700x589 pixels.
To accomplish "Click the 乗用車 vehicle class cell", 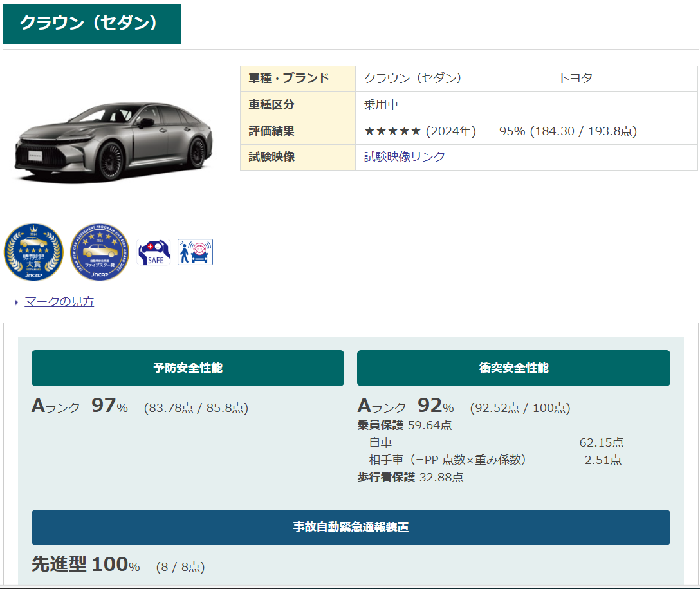I will tap(526, 105).
